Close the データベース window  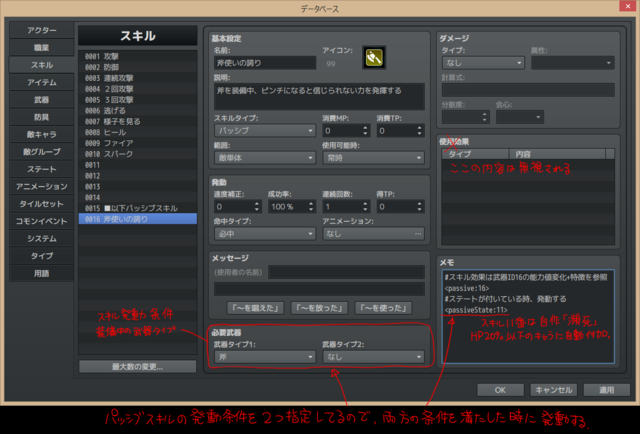(x=628, y=6)
